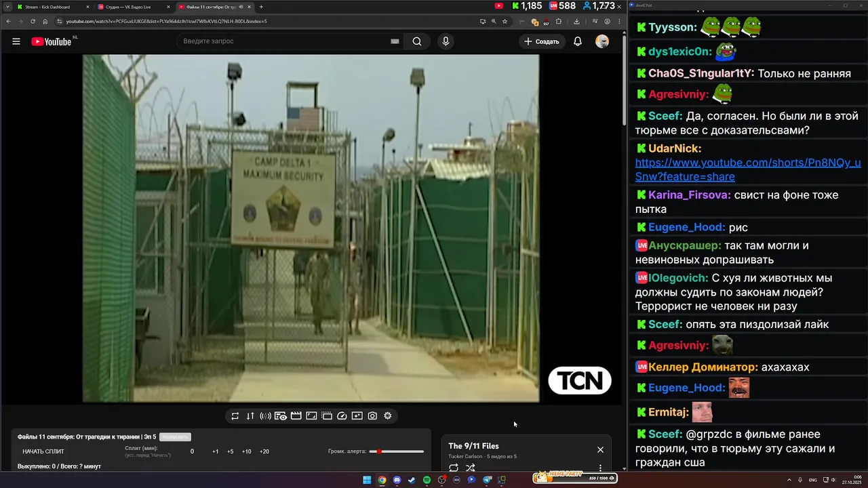Click the browser home icon
Screen dimensions: 868x488
pyautogui.click(x=45, y=21)
